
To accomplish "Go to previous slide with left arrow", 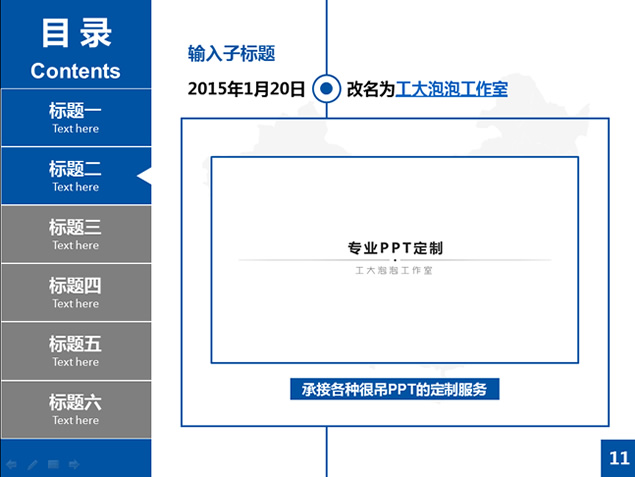I will (11, 464).
